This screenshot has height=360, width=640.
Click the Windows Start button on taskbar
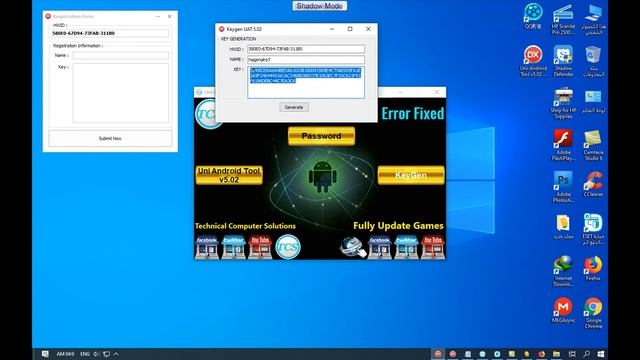pos(600,354)
